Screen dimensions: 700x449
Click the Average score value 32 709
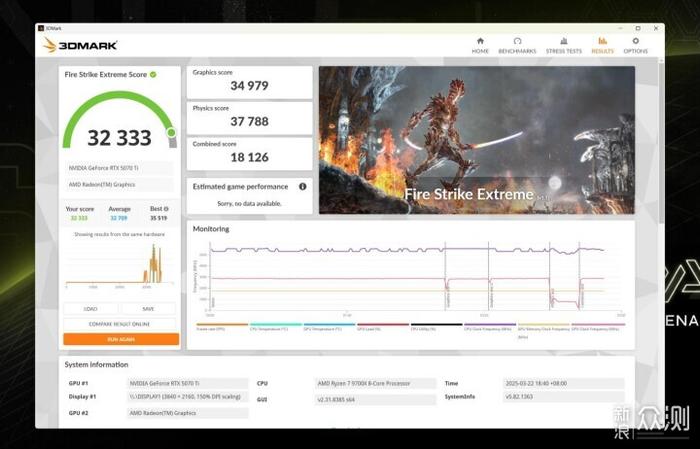click(119, 218)
